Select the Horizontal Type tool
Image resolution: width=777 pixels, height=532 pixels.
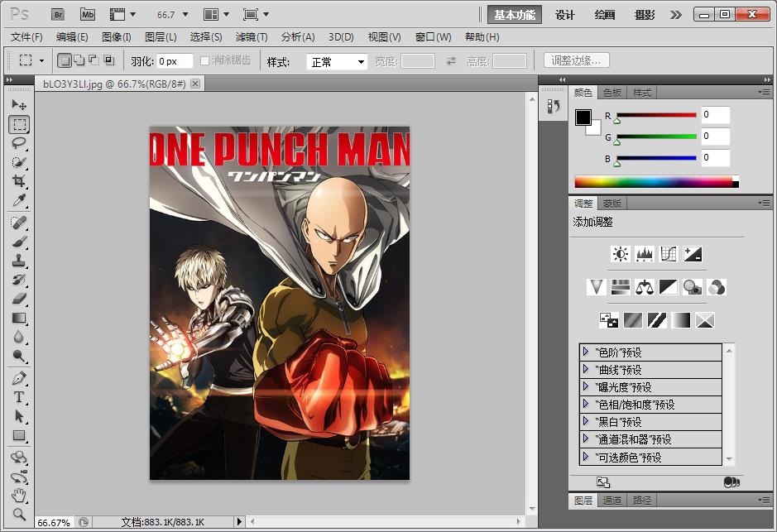tap(19, 397)
